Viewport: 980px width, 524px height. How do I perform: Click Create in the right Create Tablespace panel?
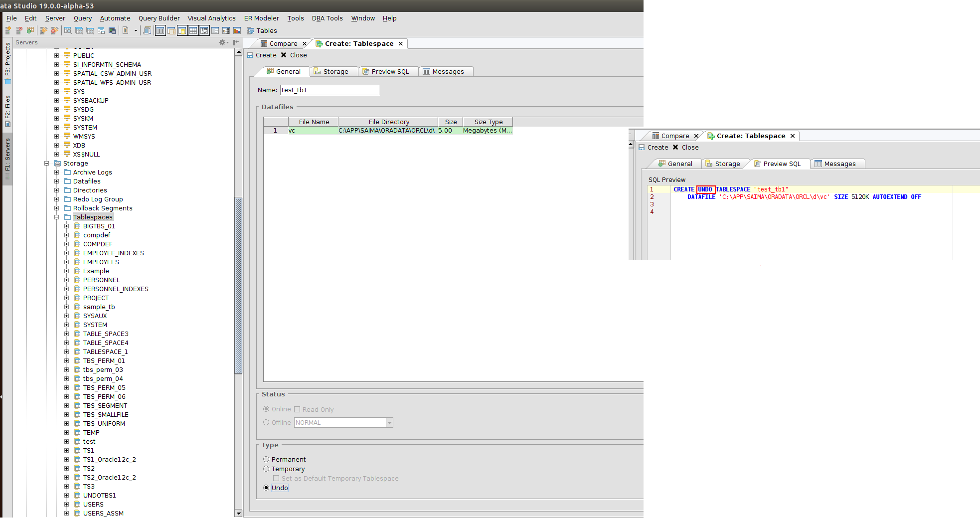point(653,148)
